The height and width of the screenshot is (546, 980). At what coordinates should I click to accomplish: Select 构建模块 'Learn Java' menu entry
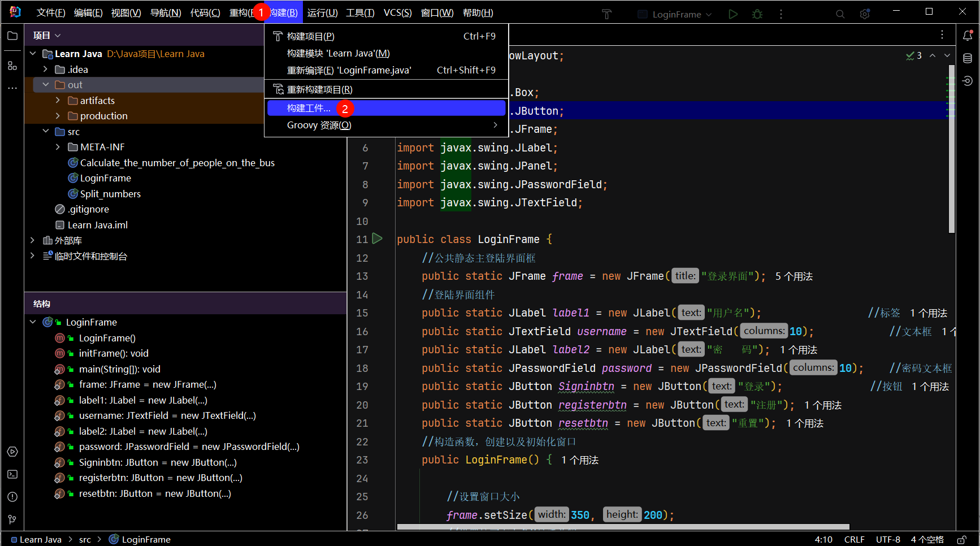pos(387,53)
